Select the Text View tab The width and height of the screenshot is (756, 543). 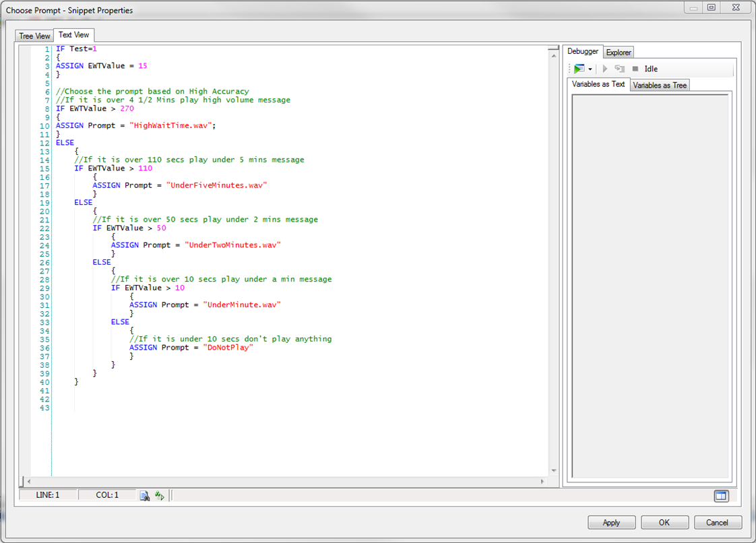73,35
